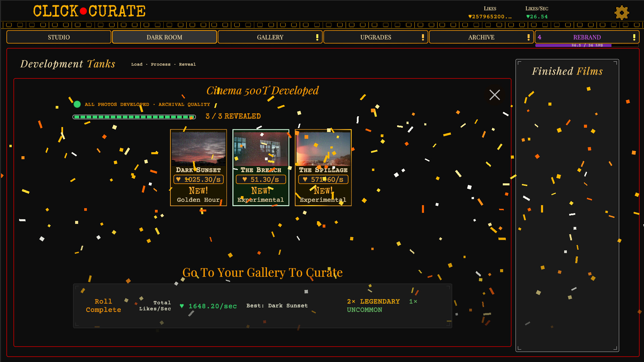Click the green status dot indicator
This screenshot has height=362, width=644.
(x=77, y=104)
